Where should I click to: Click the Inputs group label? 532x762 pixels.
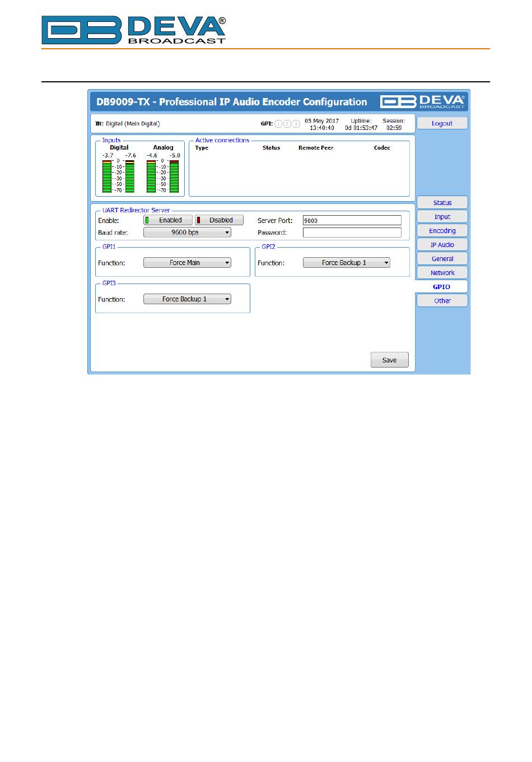pyautogui.click(x=111, y=141)
